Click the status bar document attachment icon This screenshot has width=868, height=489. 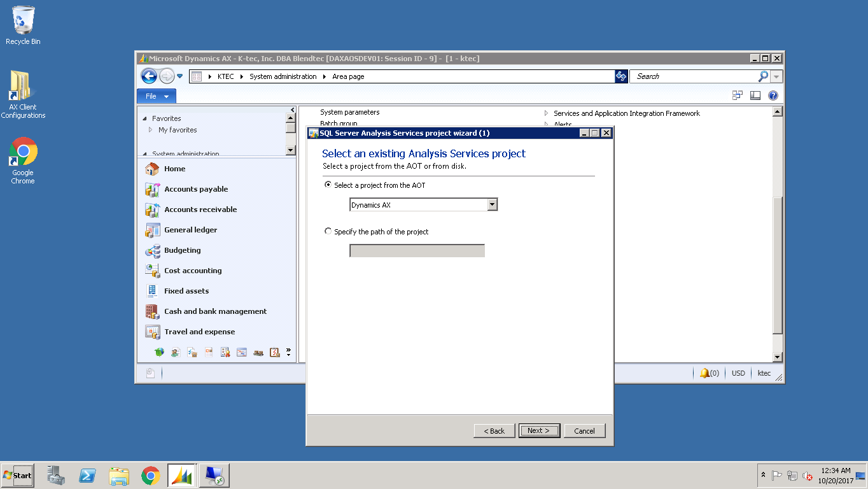pyautogui.click(x=150, y=373)
